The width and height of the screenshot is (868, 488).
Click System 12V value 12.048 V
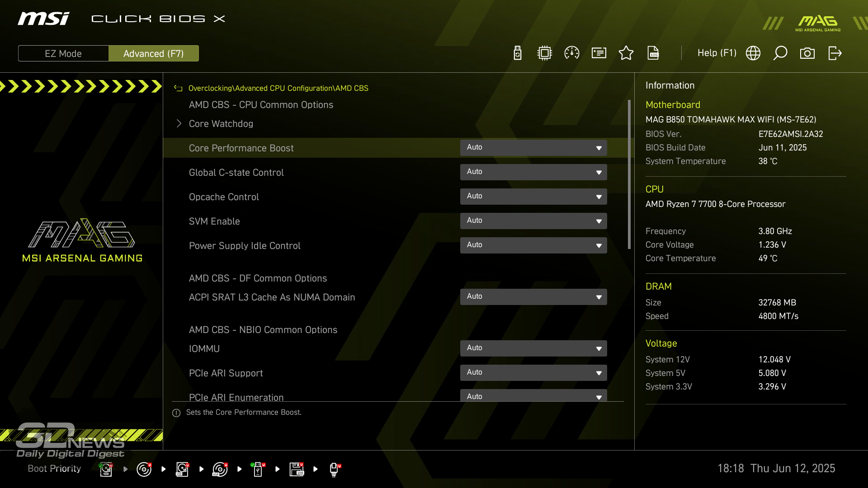(774, 360)
